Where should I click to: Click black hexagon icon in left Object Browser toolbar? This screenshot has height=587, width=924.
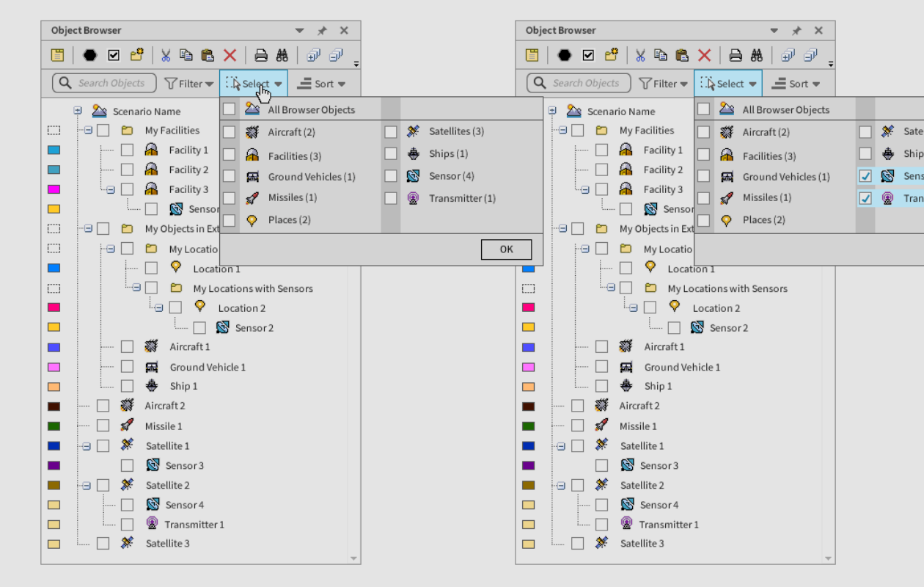(90, 55)
